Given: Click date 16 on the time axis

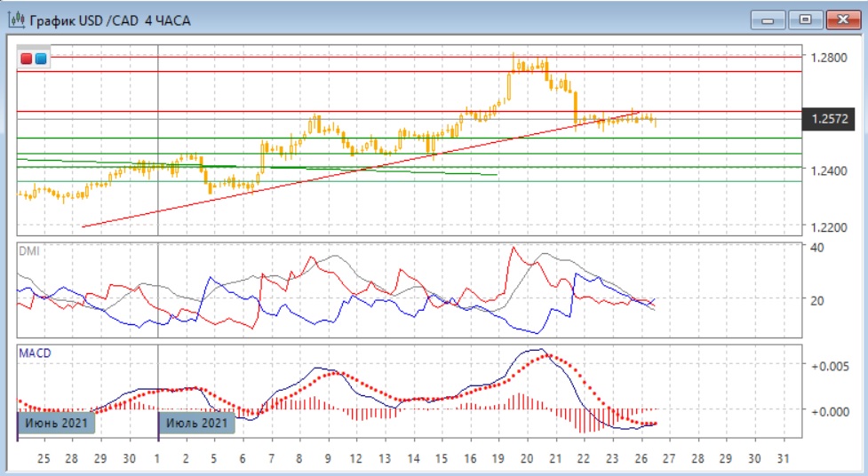Looking at the screenshot, I should pos(469,459).
